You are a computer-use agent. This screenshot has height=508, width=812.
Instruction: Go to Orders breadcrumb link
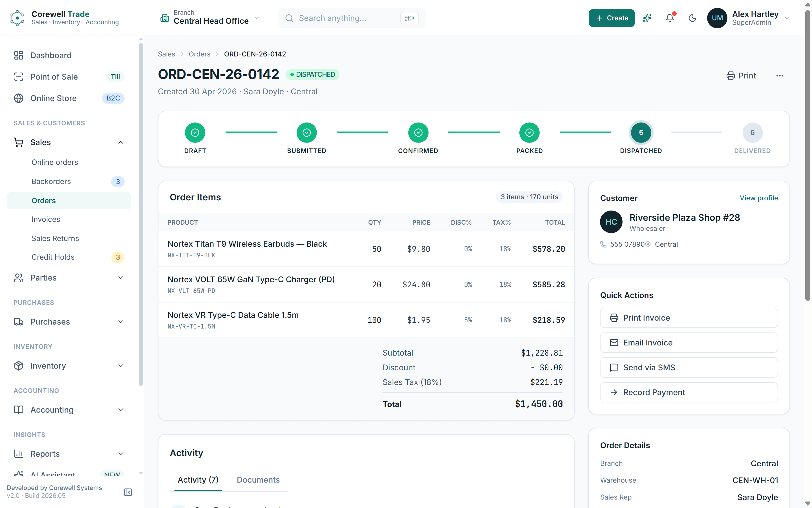(x=199, y=54)
